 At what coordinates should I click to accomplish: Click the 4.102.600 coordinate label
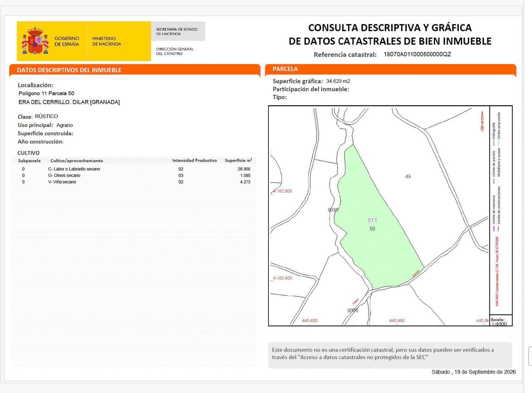pyautogui.click(x=282, y=278)
